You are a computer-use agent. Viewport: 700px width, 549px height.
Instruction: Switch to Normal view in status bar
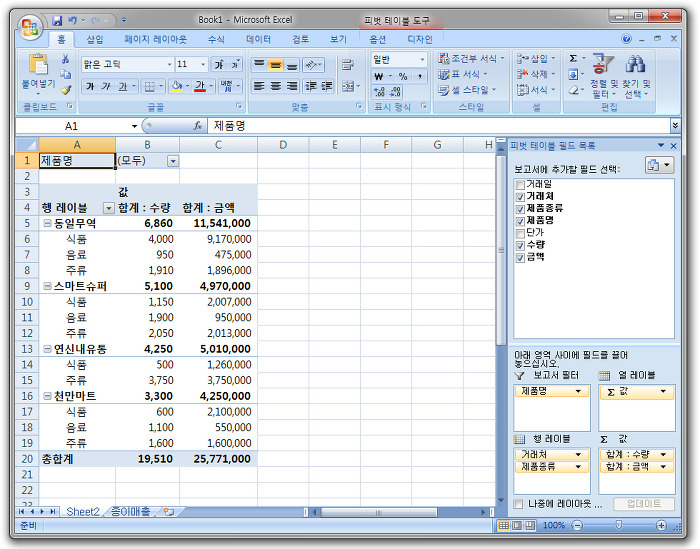pos(504,525)
